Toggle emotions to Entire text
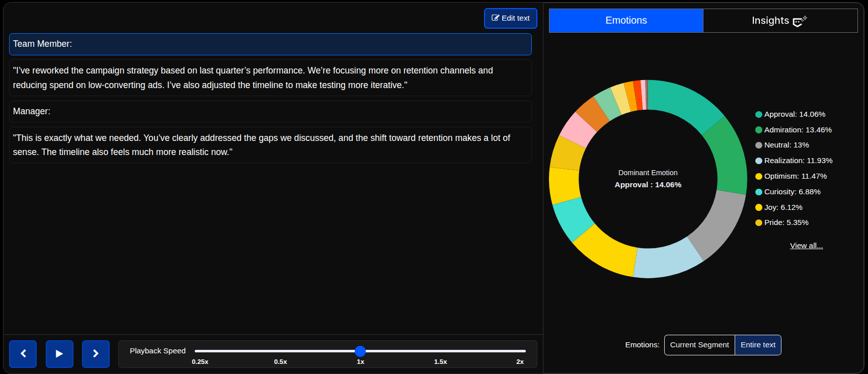This screenshot has width=868, height=374. click(757, 345)
